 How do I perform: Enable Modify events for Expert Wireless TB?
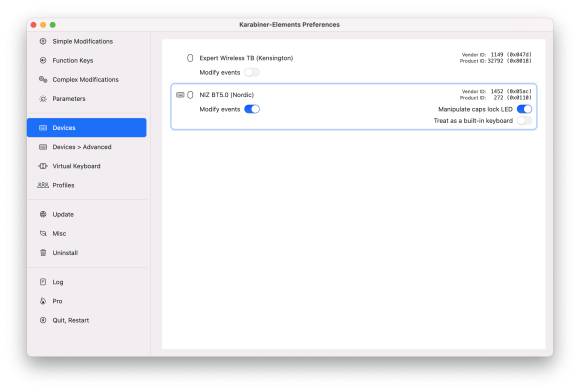point(252,72)
